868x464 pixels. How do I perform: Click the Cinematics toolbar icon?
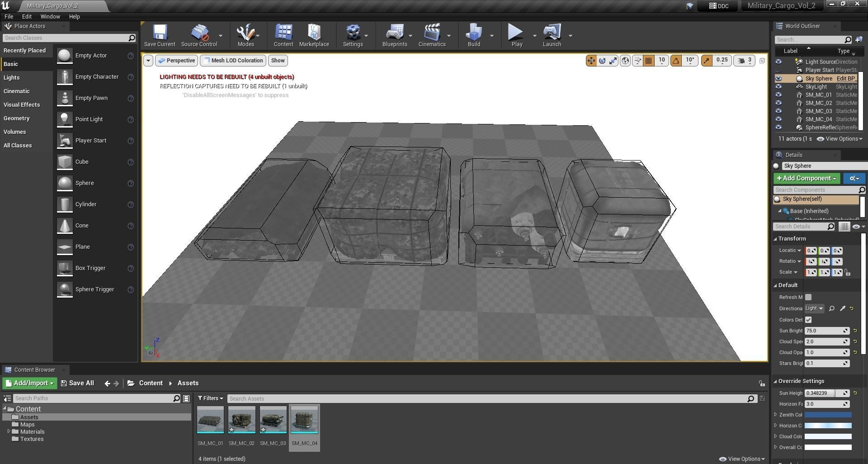pos(432,35)
